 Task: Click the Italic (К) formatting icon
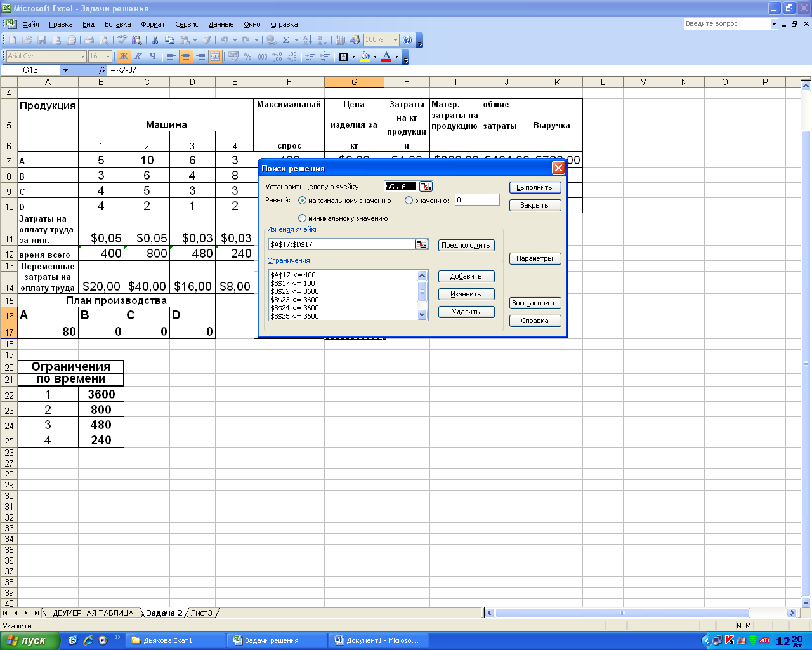[138, 56]
